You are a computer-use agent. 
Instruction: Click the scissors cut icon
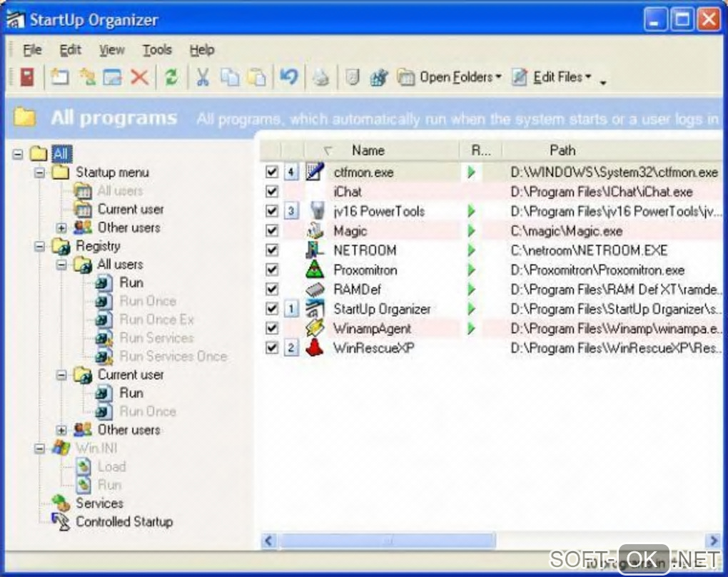point(203,77)
